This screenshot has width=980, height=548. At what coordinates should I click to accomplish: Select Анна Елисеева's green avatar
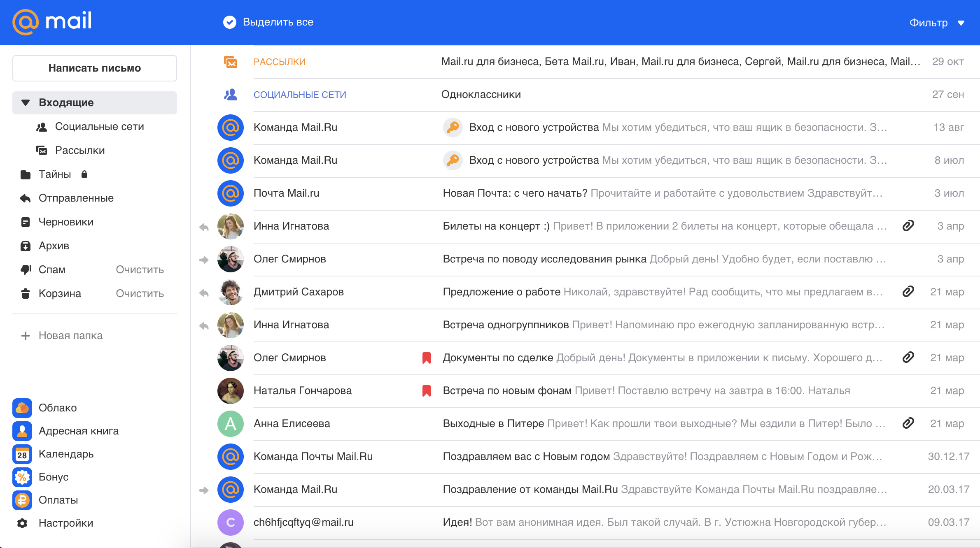[x=231, y=424]
